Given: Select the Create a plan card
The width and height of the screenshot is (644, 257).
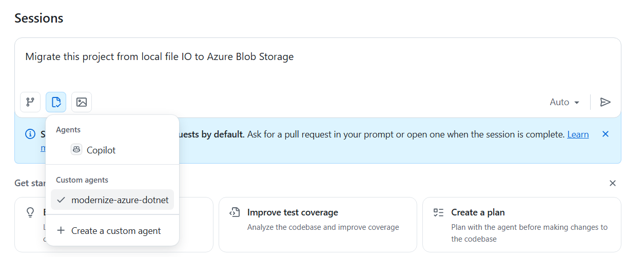Looking at the screenshot, I should click(x=521, y=225).
